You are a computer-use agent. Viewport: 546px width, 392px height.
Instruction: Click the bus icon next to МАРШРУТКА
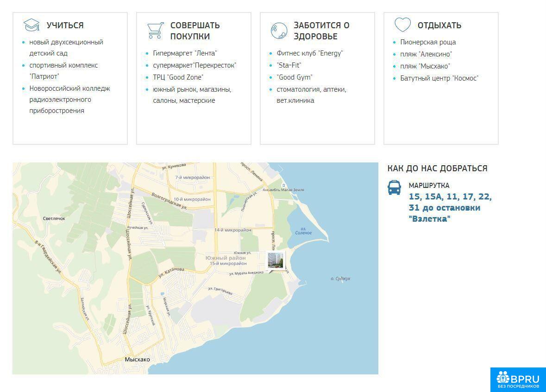[394, 187]
